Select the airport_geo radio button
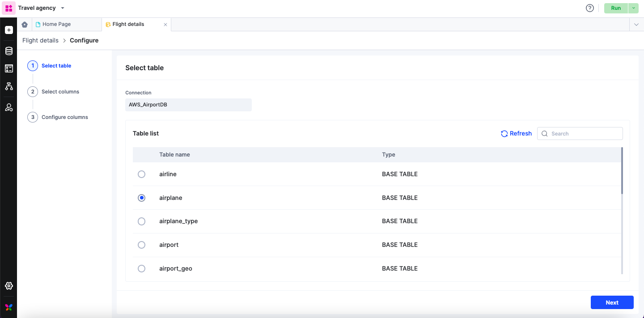This screenshot has height=318, width=644. point(141,268)
